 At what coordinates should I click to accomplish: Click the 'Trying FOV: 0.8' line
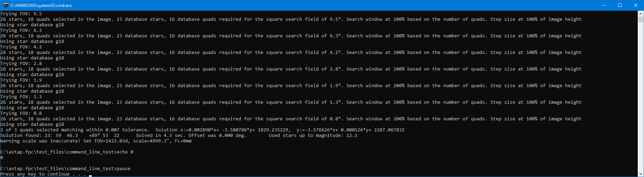pos(21,113)
